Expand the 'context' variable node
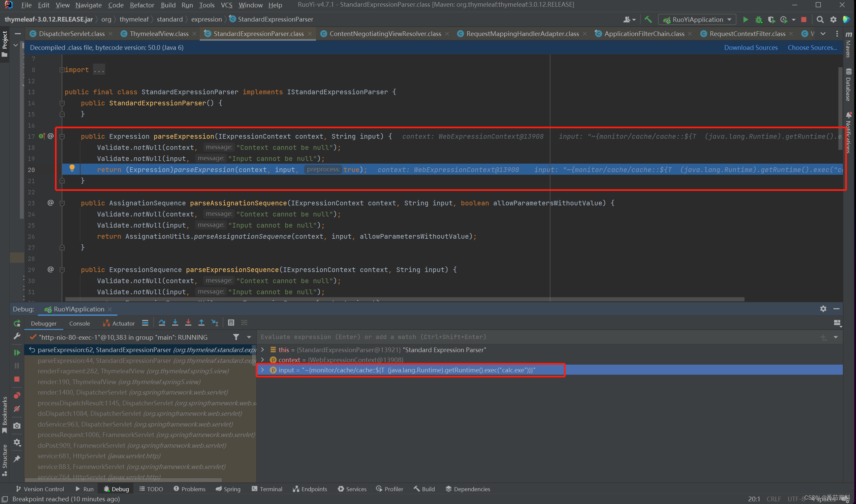The image size is (856, 504). click(263, 359)
